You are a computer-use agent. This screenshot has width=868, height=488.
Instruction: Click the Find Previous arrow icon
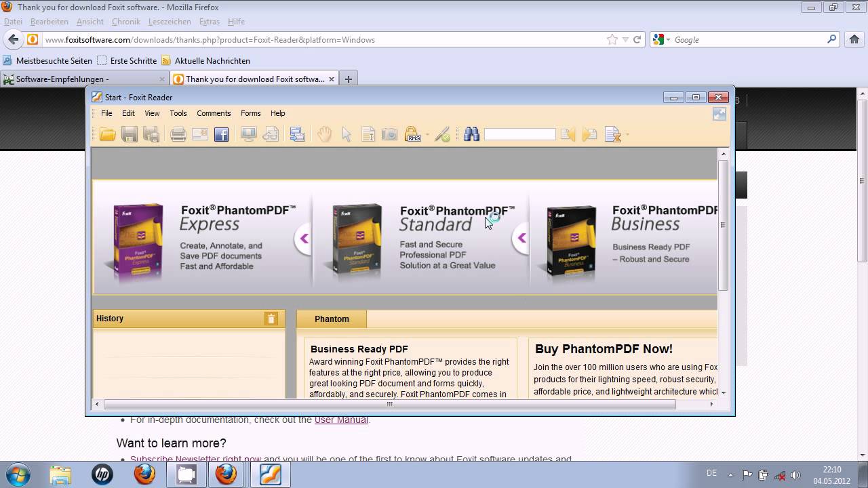568,134
